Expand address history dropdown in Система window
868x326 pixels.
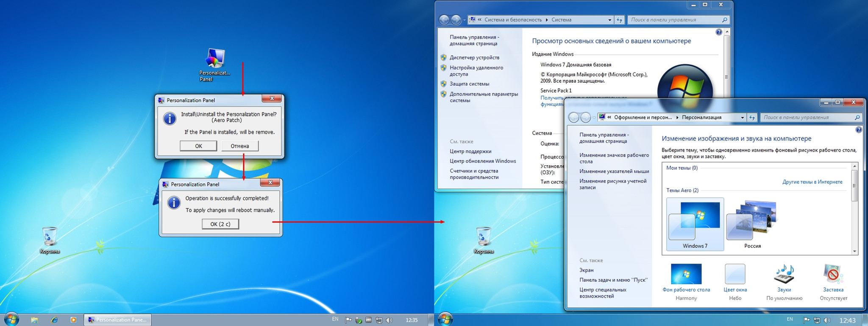pos(610,20)
